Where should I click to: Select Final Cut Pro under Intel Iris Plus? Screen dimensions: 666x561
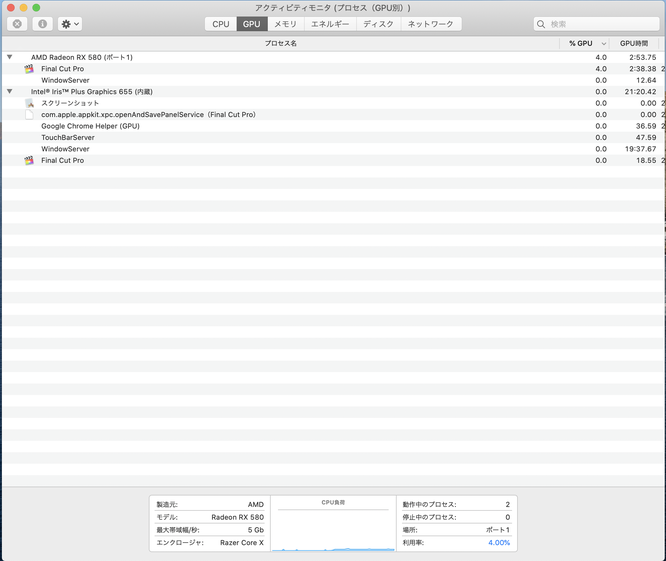click(333, 161)
